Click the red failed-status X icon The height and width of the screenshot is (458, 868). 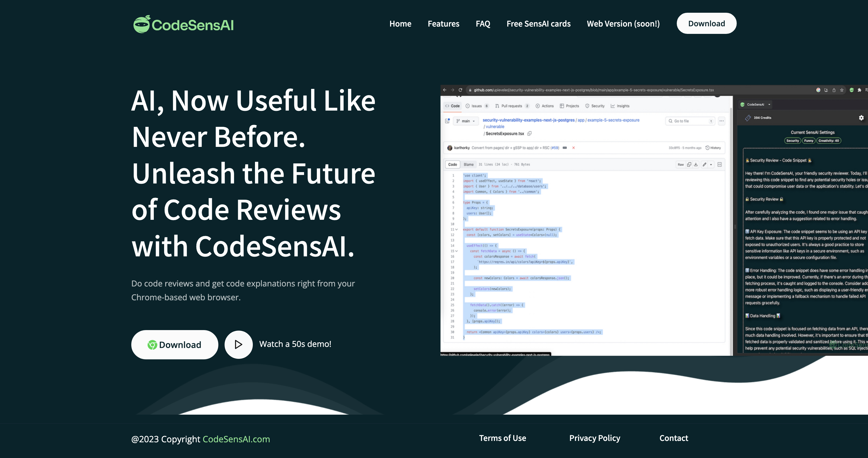point(573,148)
